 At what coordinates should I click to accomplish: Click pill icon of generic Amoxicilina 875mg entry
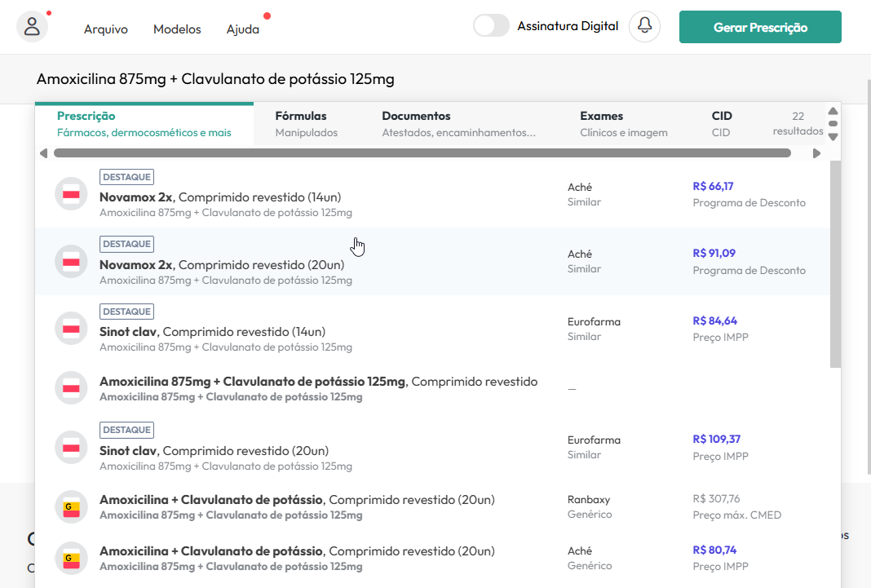point(71,388)
